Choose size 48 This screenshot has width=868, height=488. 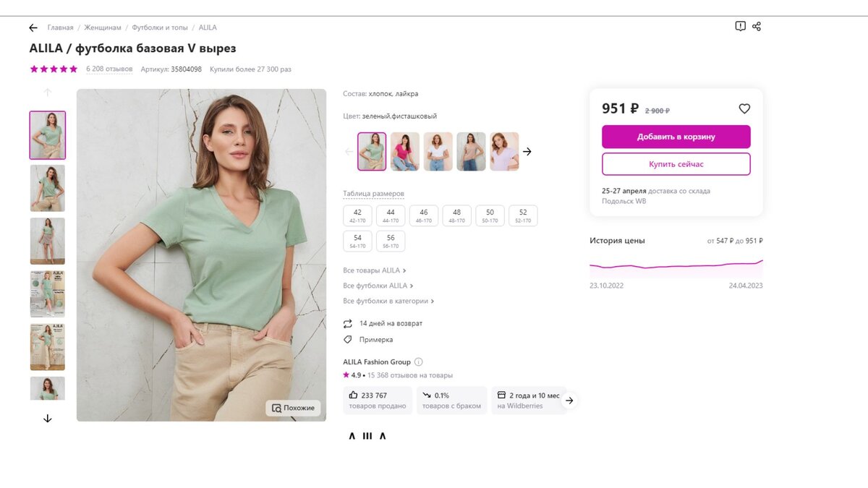[457, 215]
